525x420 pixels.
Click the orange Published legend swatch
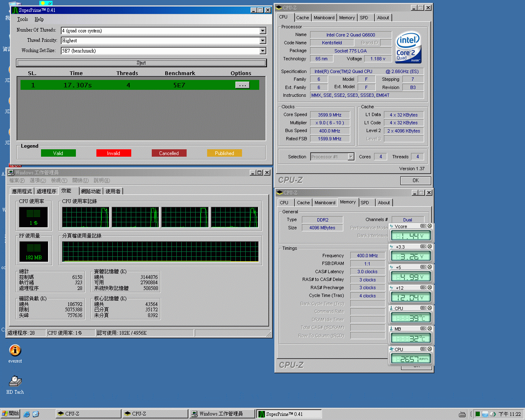[224, 153]
